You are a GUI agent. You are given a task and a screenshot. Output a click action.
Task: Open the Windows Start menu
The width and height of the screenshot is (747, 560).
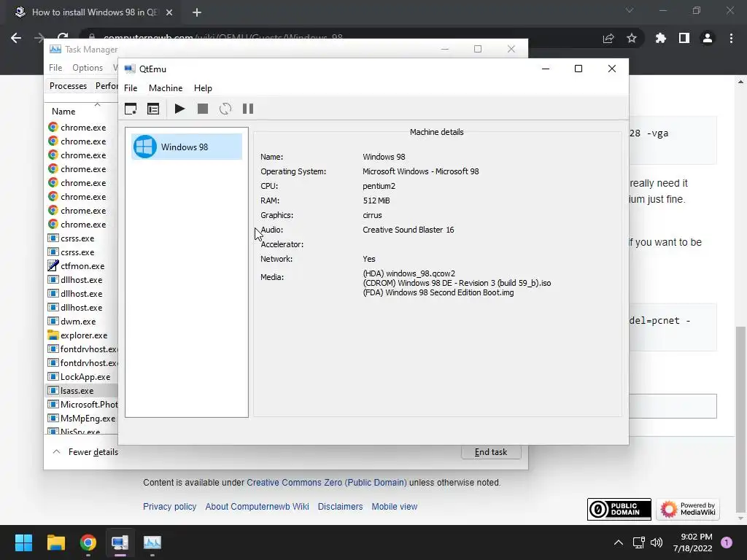click(23, 542)
